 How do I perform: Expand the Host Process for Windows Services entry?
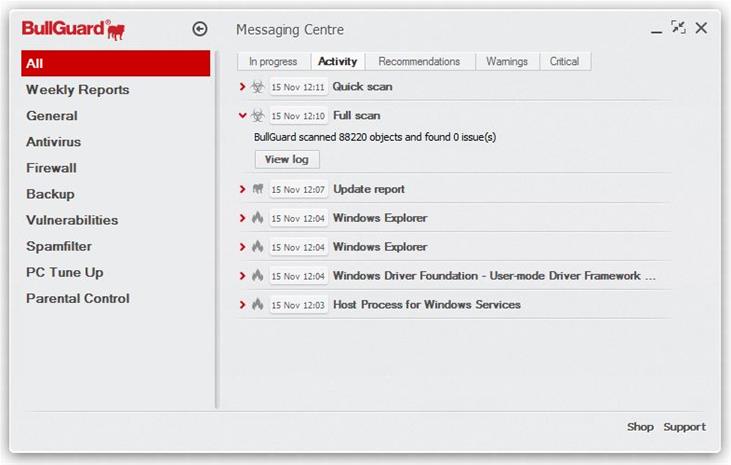[x=243, y=305]
